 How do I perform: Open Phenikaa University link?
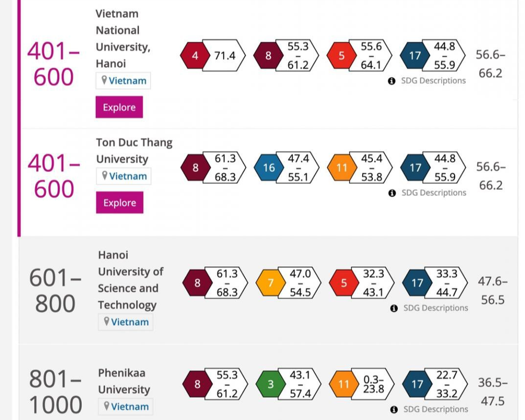coord(124,381)
